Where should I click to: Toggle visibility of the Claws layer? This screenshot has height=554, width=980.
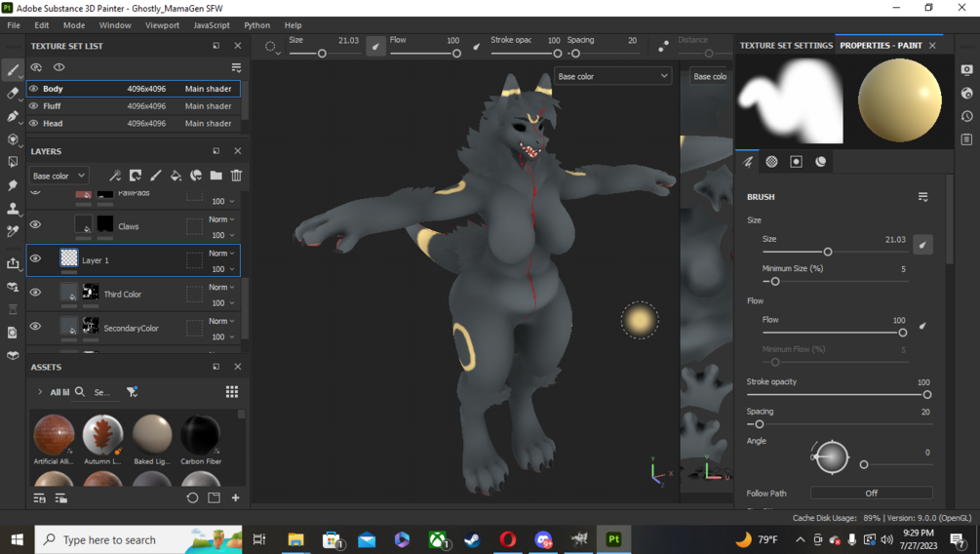[x=36, y=224]
